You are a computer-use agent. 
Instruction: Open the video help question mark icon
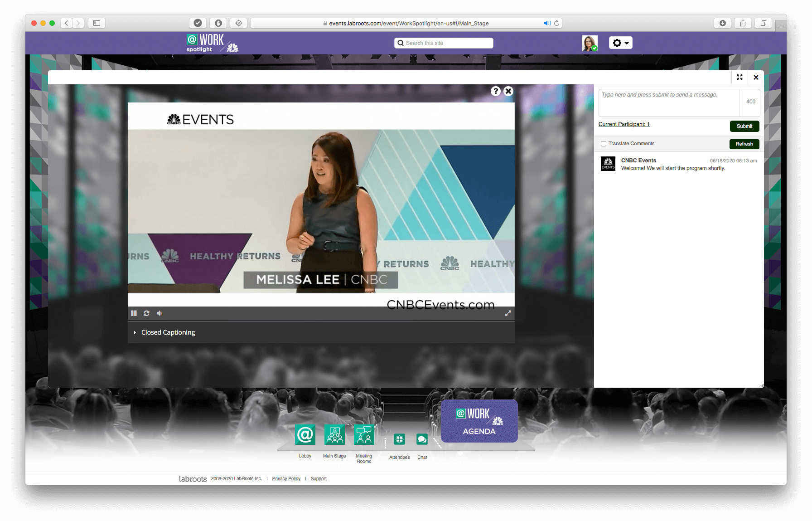tap(496, 91)
